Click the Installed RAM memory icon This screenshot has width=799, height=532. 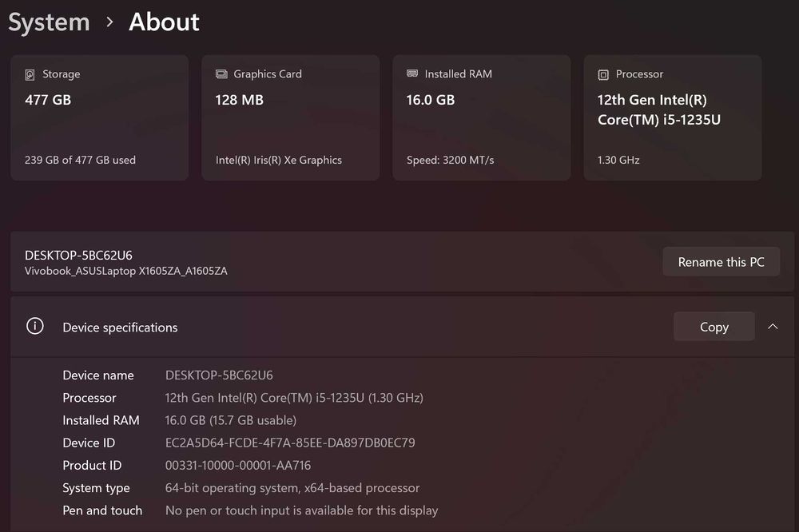coord(412,73)
